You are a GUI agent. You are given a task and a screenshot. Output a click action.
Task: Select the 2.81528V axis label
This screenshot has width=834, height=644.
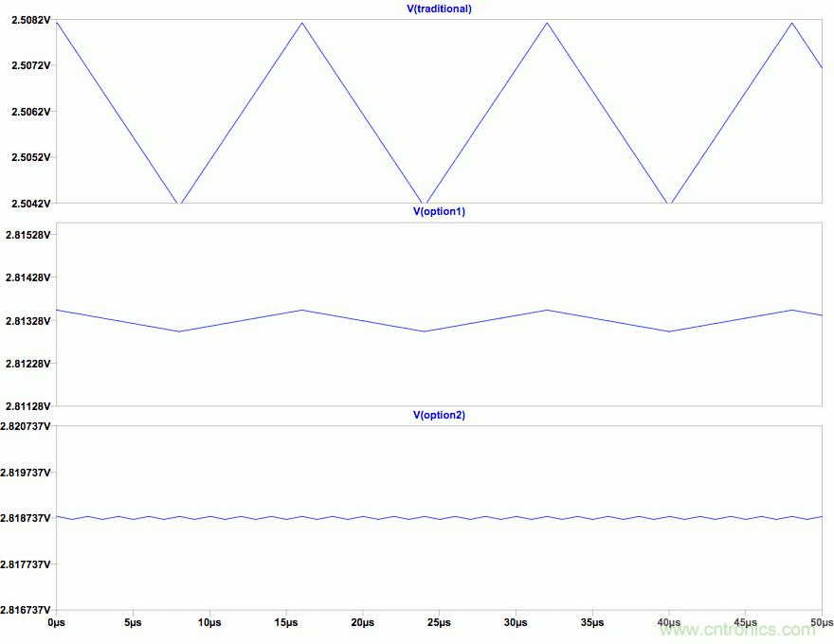28,234
